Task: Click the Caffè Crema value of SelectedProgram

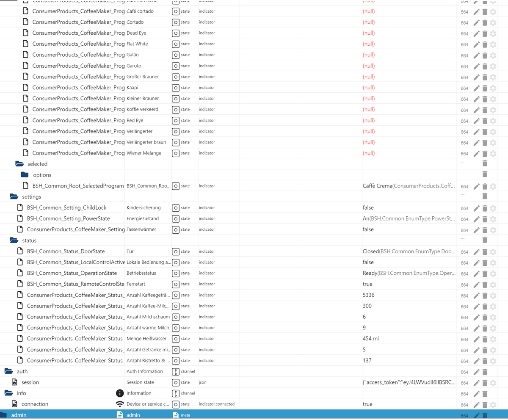Action: (409, 186)
